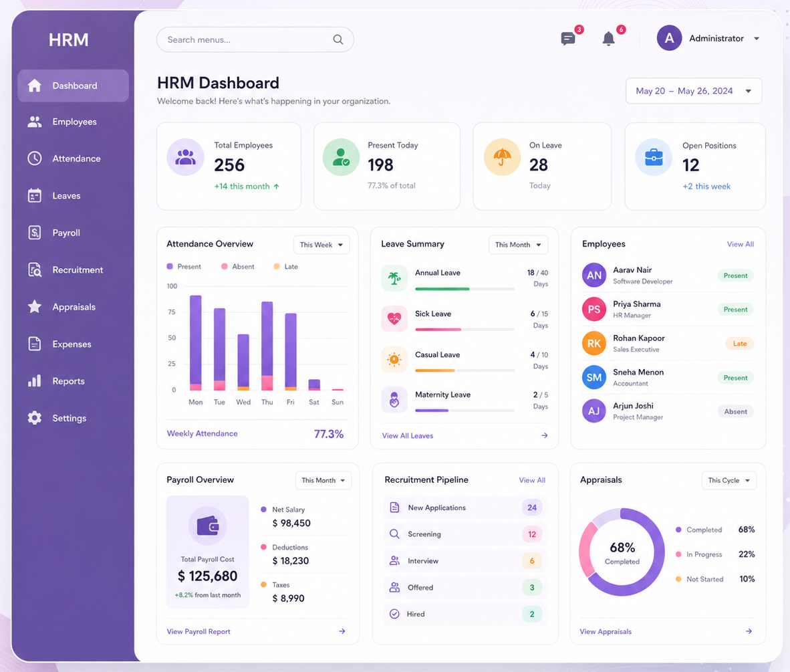This screenshot has width=790, height=672.
Task: Open Attendance in the sidebar
Action: click(x=73, y=158)
